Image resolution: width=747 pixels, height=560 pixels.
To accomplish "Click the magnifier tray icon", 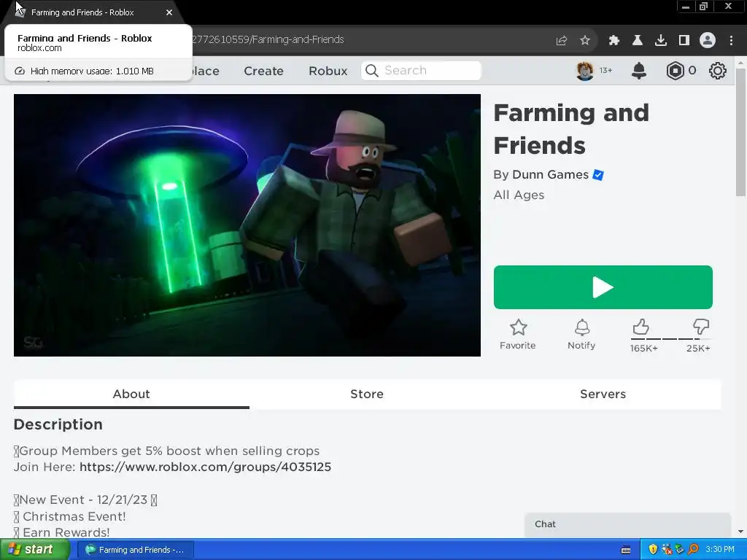I will [693, 550].
